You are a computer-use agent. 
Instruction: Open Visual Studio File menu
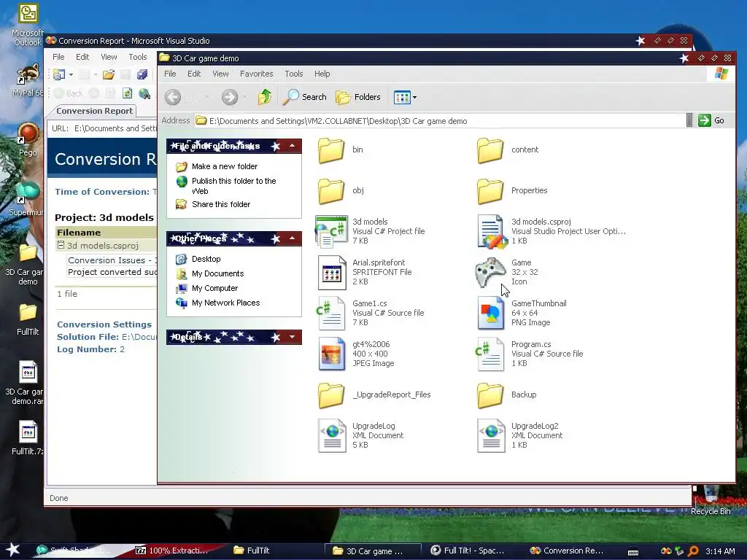(x=58, y=57)
